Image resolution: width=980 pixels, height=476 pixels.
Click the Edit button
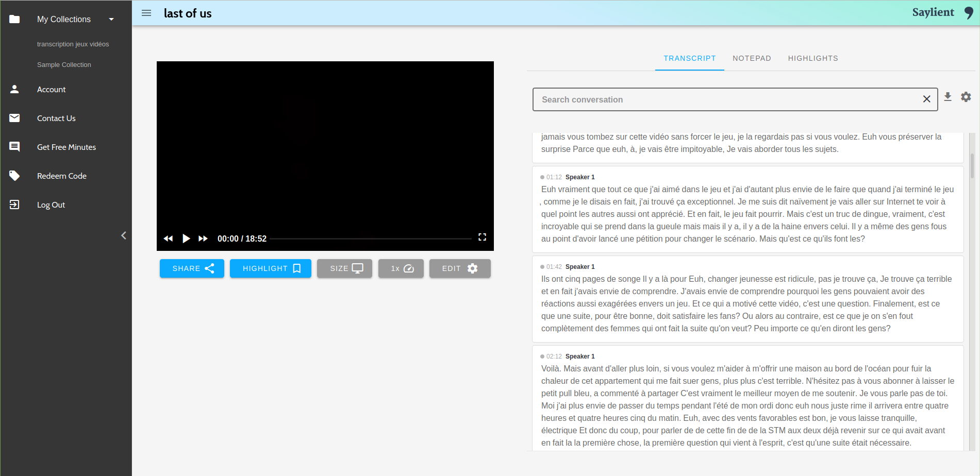[460, 268]
